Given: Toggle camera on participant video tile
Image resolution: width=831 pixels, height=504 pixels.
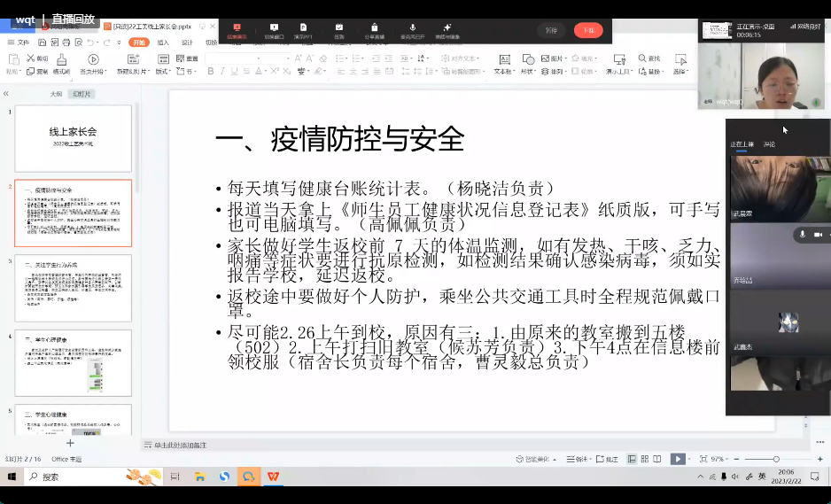Looking at the screenshot, I should (x=819, y=234).
